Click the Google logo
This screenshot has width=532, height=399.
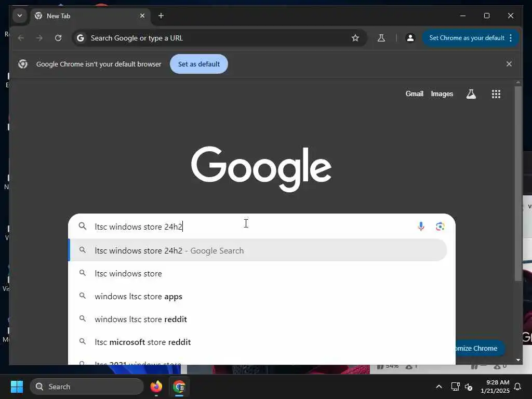pyautogui.click(x=261, y=169)
